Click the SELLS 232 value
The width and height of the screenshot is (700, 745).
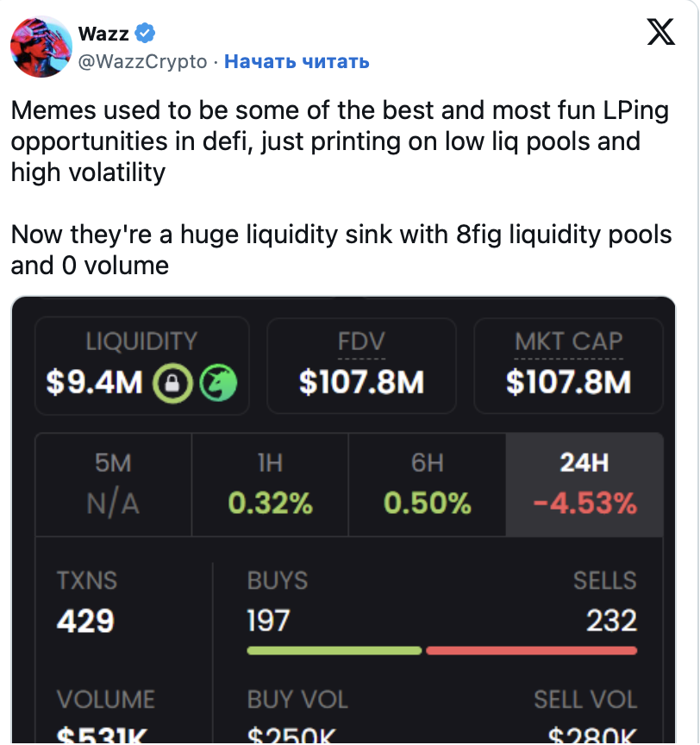point(610,620)
